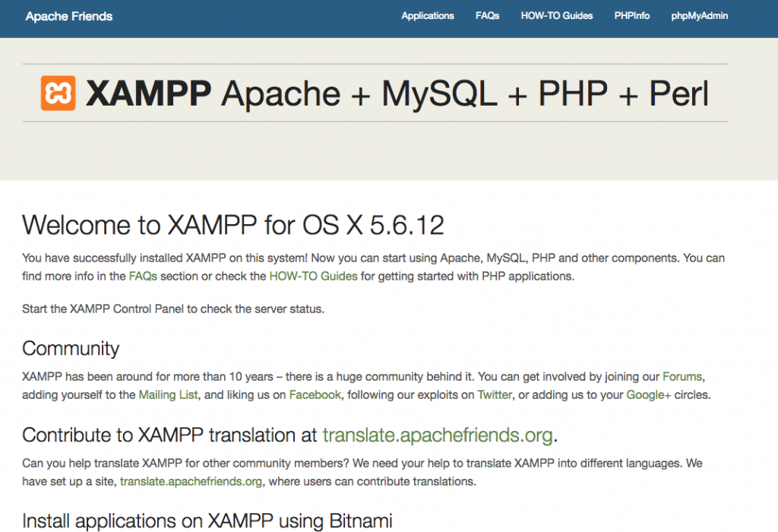Open the Apache Friends home link
Screen dimensions: 778x532
(69, 16)
